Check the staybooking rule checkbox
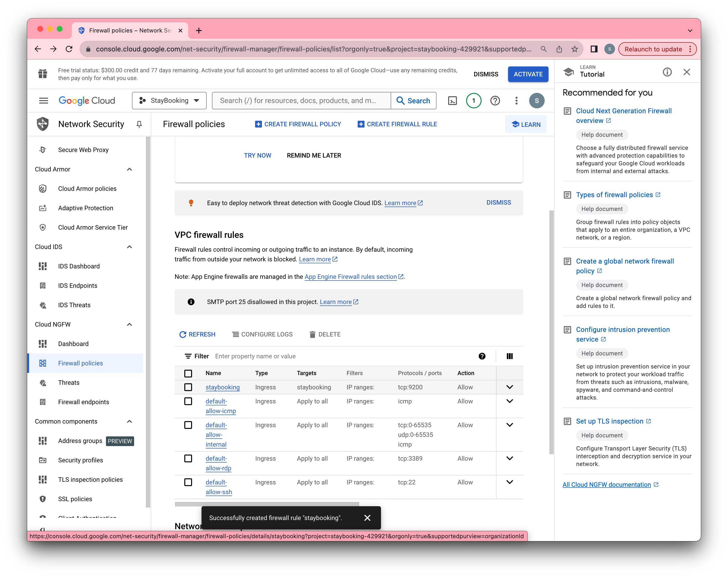This screenshot has height=577, width=728. pos(188,387)
